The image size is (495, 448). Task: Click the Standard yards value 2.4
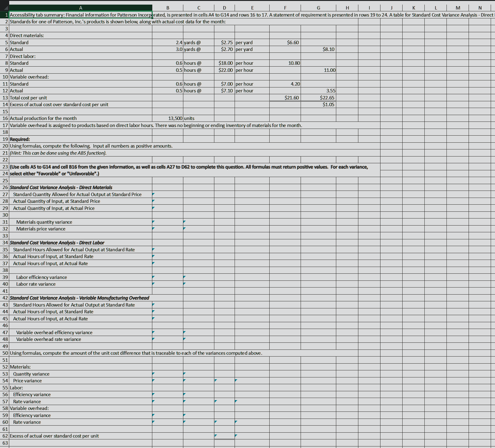[x=168, y=42]
